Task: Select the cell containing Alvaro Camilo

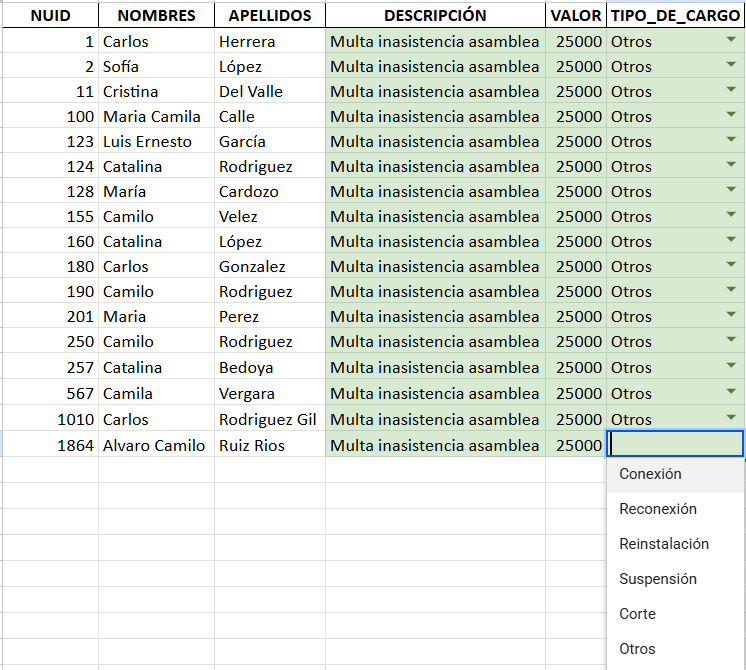Action: pyautogui.click(x=154, y=445)
